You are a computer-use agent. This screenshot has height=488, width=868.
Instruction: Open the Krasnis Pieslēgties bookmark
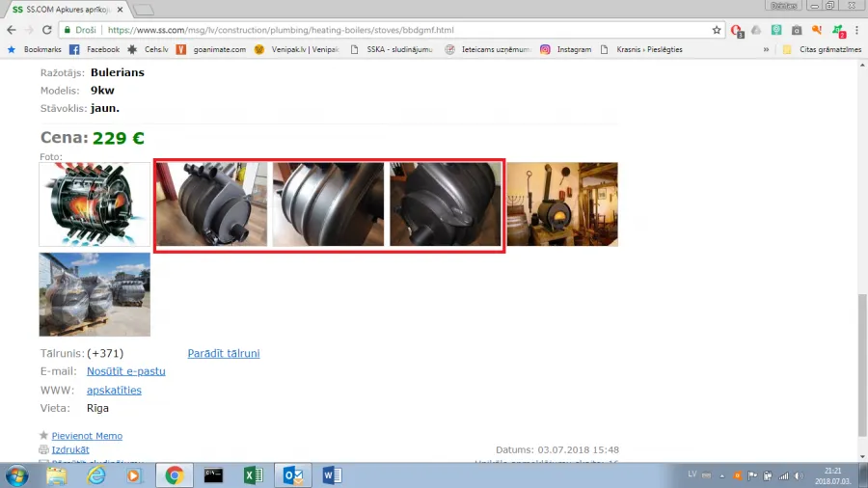pyautogui.click(x=641, y=49)
